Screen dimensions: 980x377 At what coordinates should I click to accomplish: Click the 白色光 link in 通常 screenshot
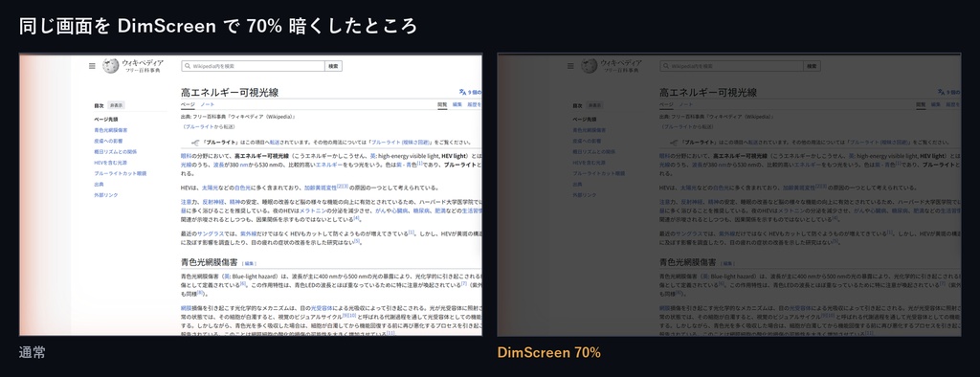point(241,188)
